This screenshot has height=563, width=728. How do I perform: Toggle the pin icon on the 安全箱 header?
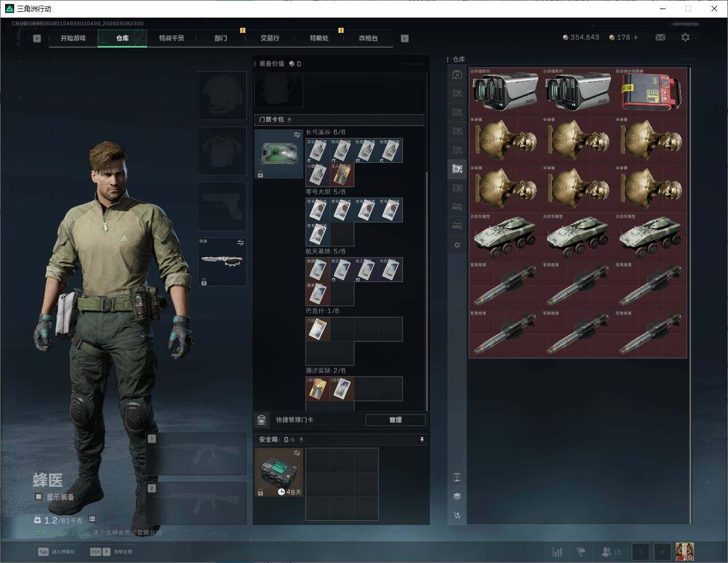pyautogui.click(x=421, y=439)
